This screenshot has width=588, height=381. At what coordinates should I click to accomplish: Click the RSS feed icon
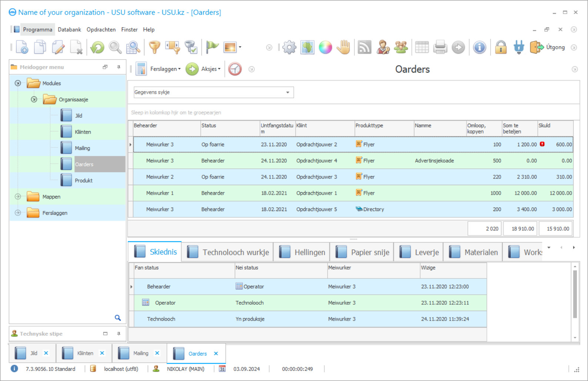pyautogui.click(x=364, y=47)
